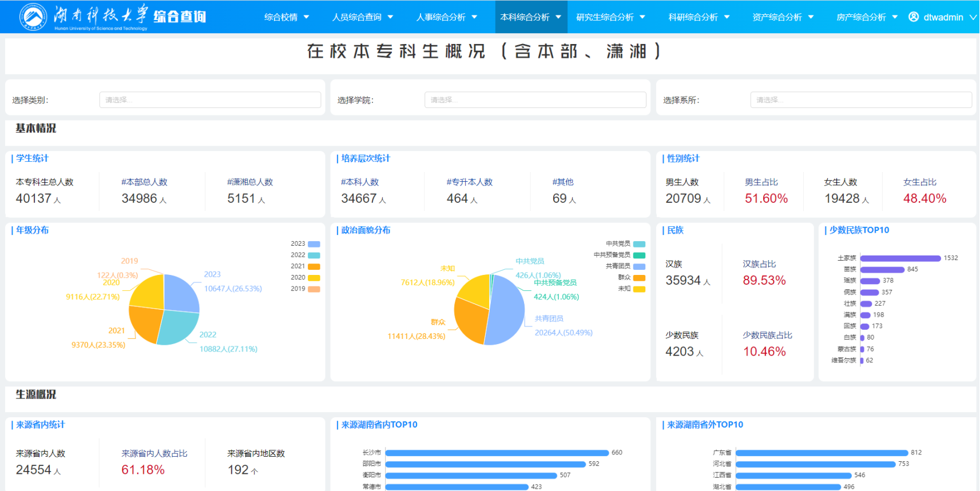The height and width of the screenshot is (491, 980).
Task: Toggle the 群众 legend entry in 政治面貌分布
Action: click(x=631, y=278)
